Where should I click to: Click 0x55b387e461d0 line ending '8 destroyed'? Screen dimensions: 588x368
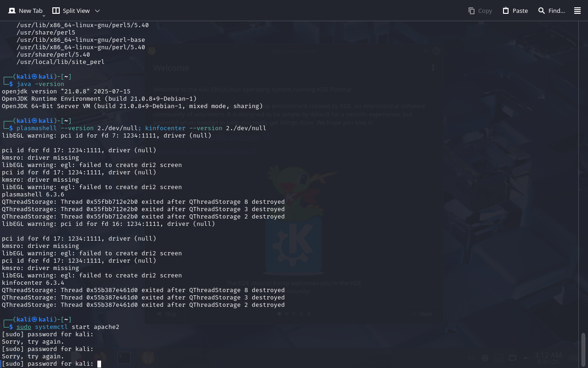[143, 290]
